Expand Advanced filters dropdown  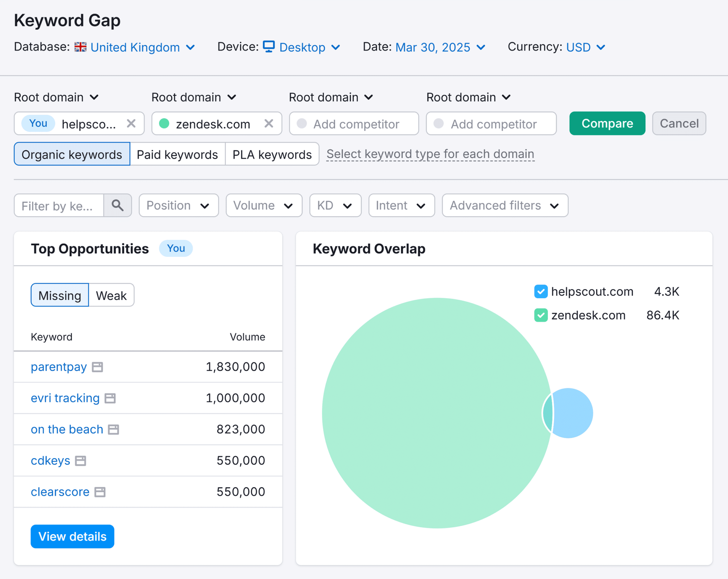point(505,205)
